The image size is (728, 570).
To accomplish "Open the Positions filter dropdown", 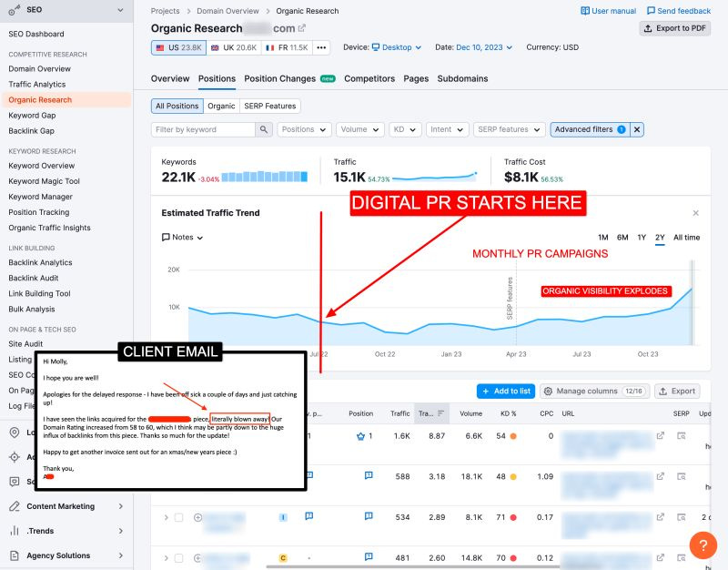I will [304, 129].
